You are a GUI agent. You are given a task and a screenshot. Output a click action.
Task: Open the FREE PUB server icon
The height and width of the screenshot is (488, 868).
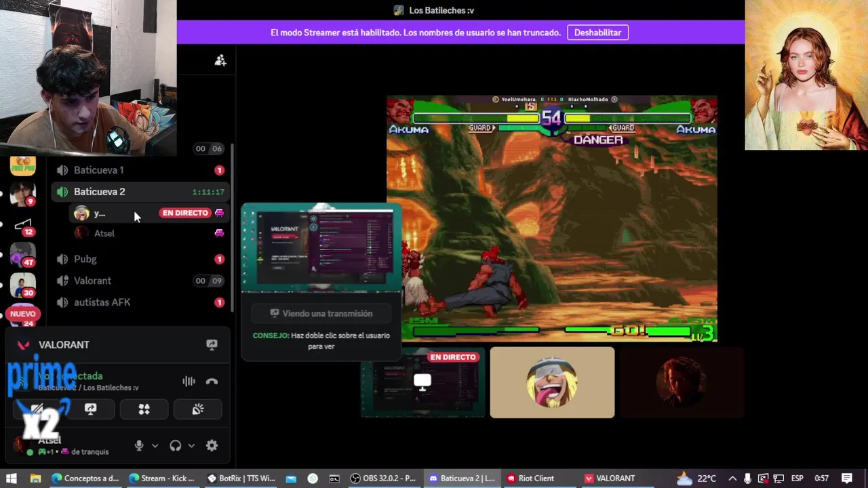coord(22,165)
